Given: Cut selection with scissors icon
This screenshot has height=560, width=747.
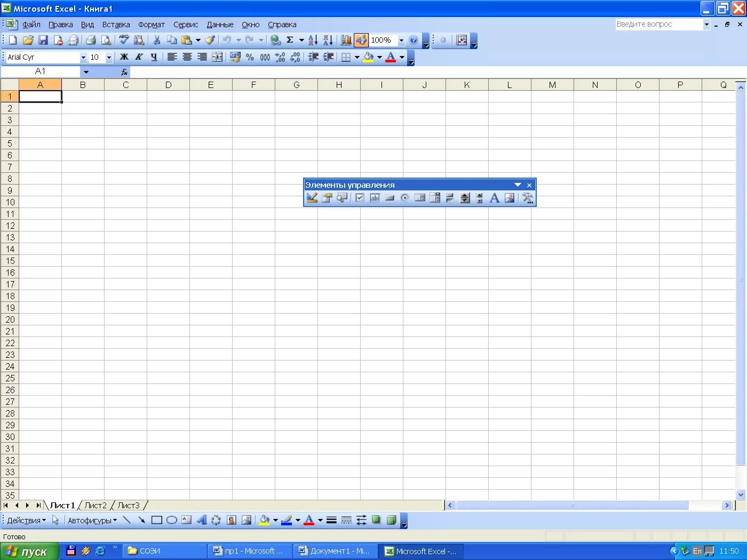Looking at the screenshot, I should 157,40.
